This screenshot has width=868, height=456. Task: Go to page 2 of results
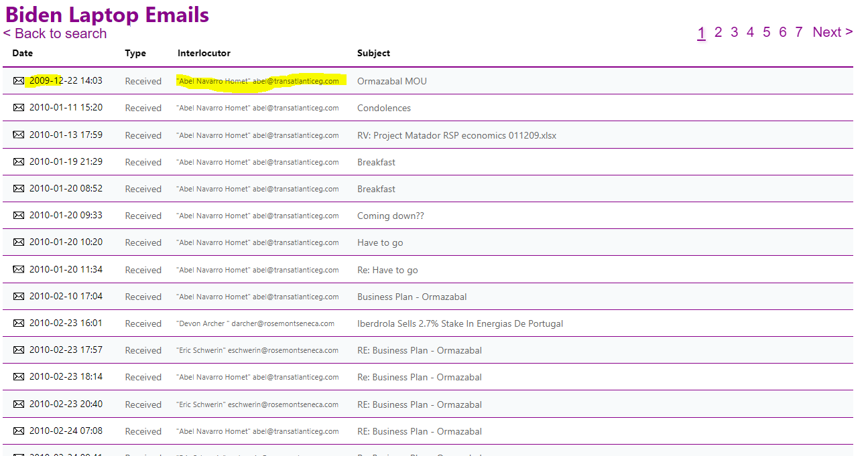(x=718, y=32)
